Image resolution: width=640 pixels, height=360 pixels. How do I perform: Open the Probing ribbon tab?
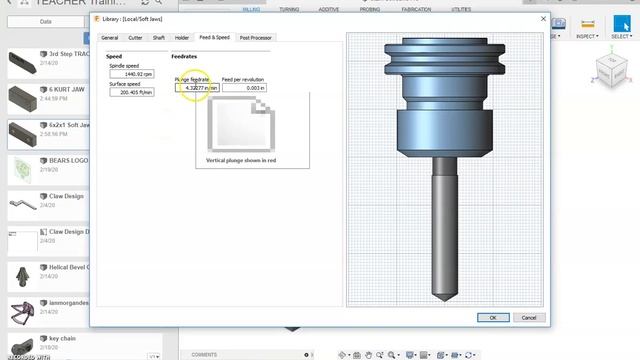370,9
